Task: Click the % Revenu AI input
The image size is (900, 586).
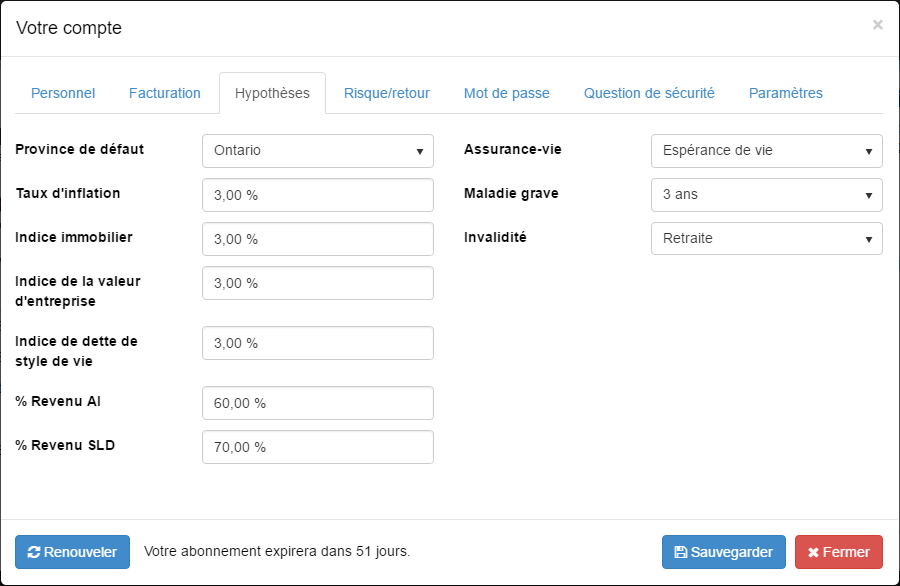Action: coord(318,403)
